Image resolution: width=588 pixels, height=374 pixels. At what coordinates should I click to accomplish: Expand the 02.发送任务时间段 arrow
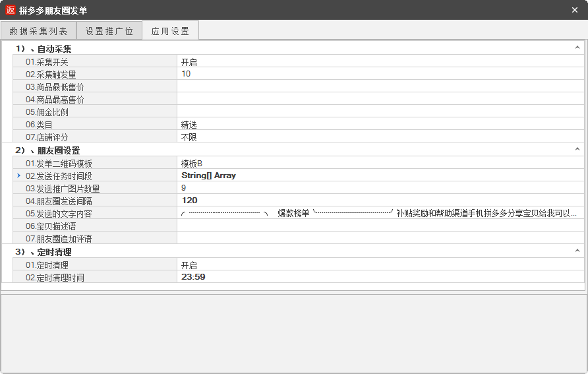coord(18,175)
